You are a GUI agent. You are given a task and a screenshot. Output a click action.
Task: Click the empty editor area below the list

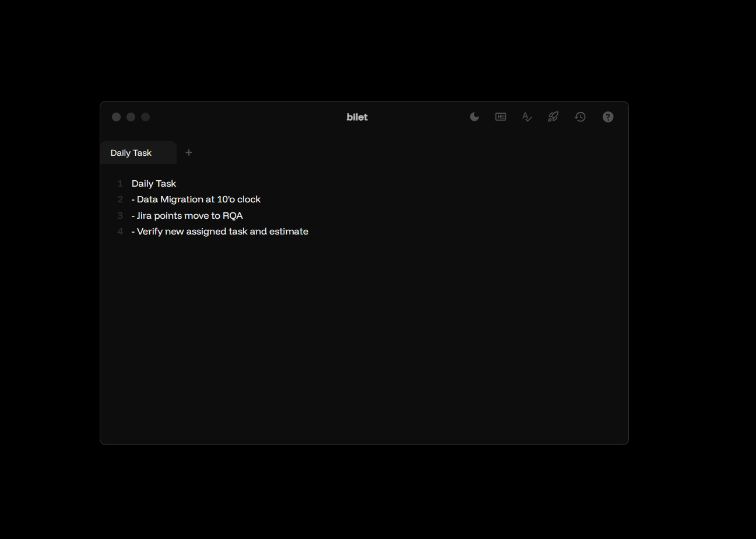point(350,321)
